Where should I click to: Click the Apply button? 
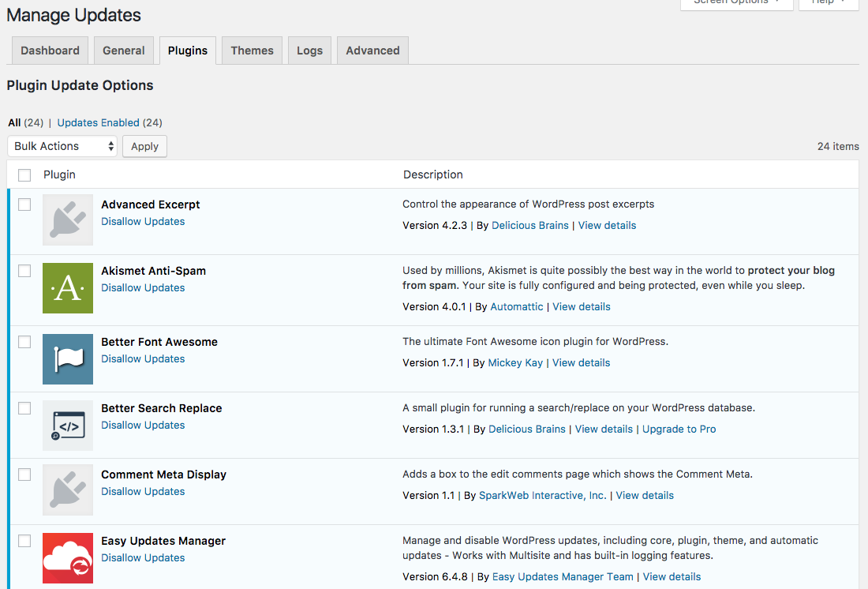[144, 146]
